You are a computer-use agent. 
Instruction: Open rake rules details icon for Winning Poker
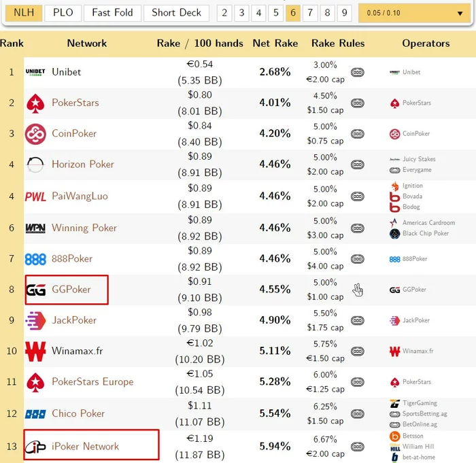pos(358,228)
